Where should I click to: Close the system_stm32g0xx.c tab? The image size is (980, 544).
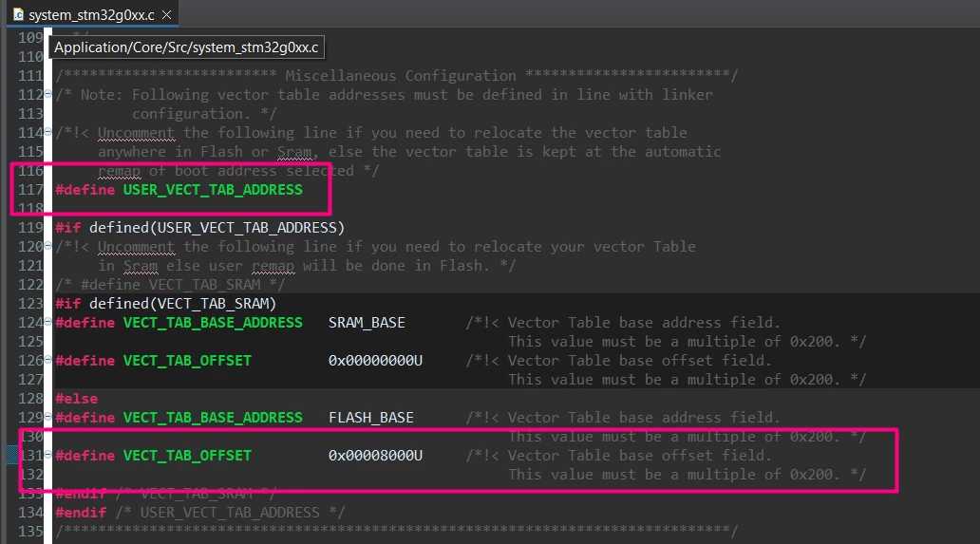click(x=167, y=14)
